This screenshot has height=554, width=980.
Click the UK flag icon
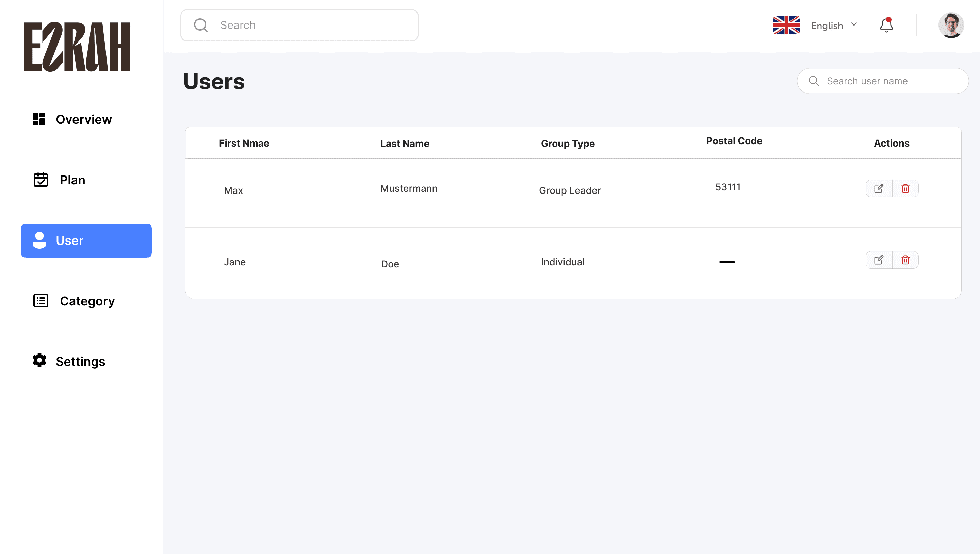(786, 25)
